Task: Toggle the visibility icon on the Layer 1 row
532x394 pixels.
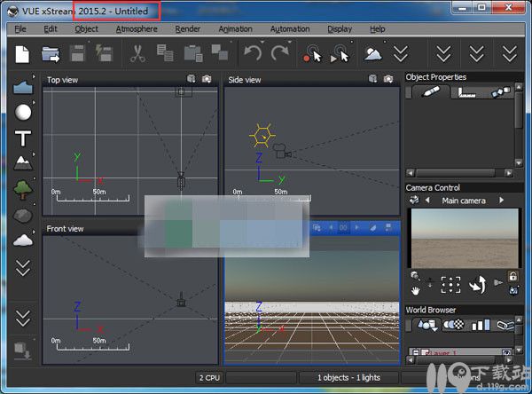Action: coord(506,353)
